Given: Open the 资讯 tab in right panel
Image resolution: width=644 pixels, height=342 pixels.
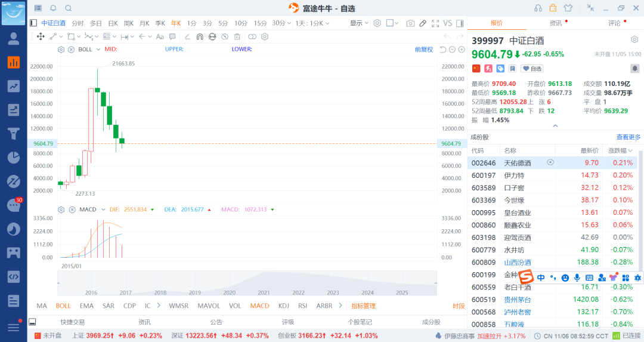Looking at the screenshot, I should click(x=556, y=23).
